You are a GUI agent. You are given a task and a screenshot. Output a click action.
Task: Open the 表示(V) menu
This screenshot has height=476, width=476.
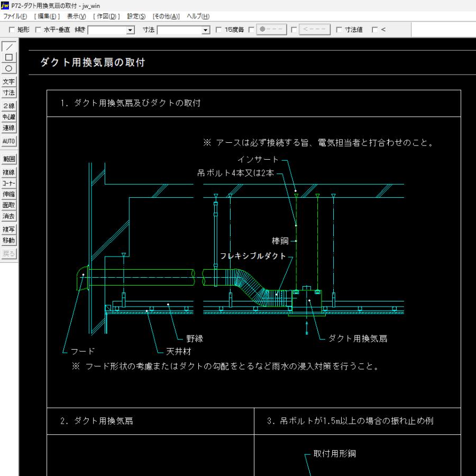pos(77,16)
